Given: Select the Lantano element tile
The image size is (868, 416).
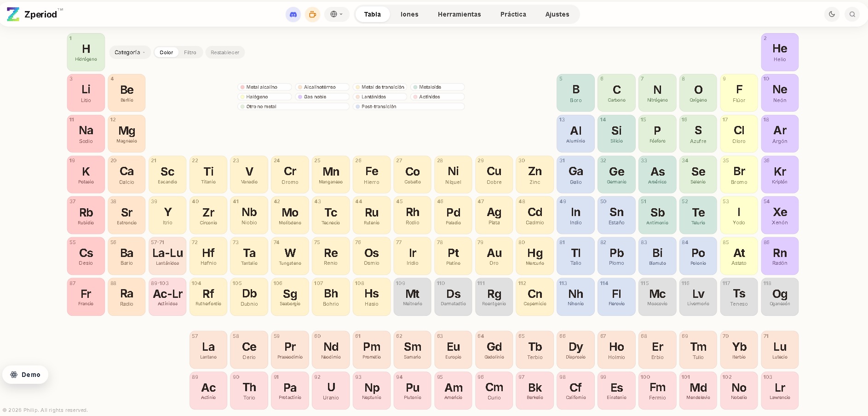Looking at the screenshot, I should click(x=208, y=350).
